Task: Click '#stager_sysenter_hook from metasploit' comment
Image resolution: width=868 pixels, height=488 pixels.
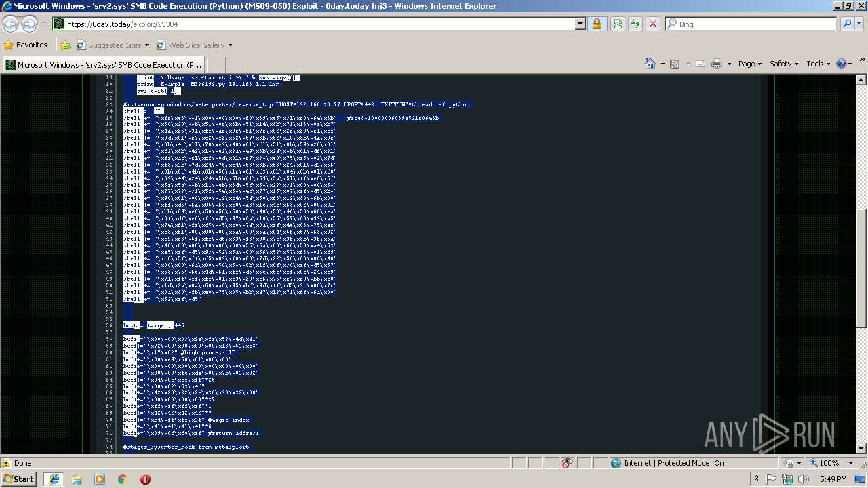Action: tap(186, 447)
